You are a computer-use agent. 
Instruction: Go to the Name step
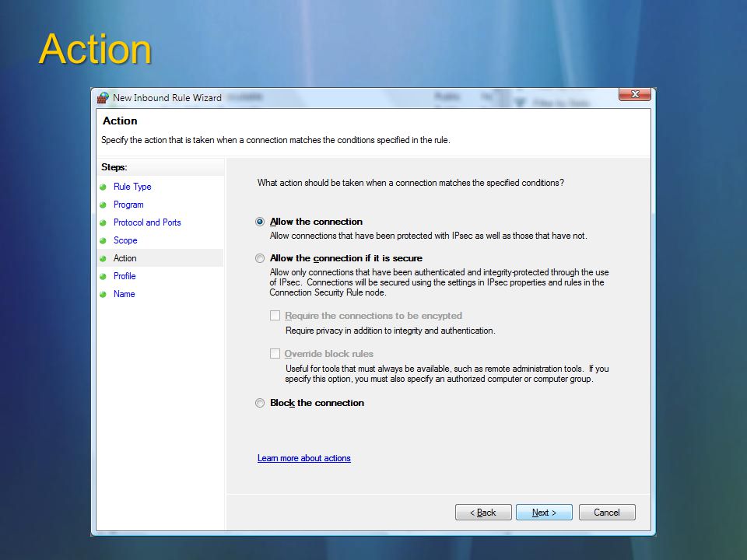tap(124, 294)
